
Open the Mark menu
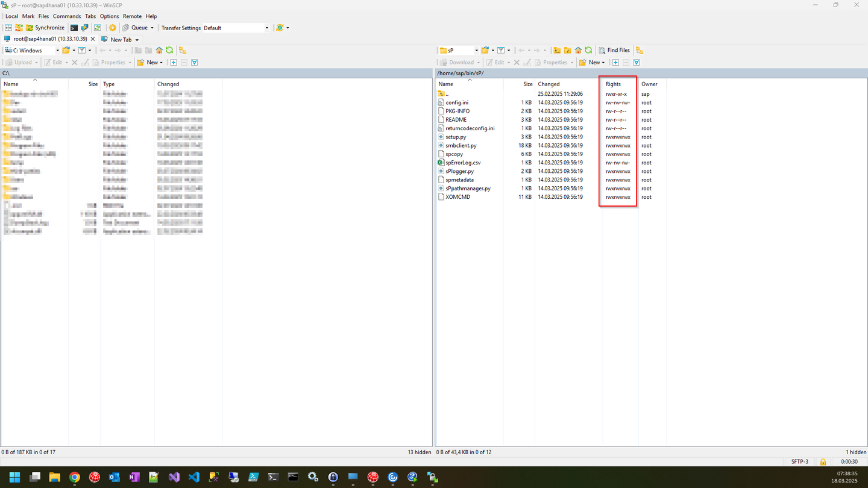28,16
